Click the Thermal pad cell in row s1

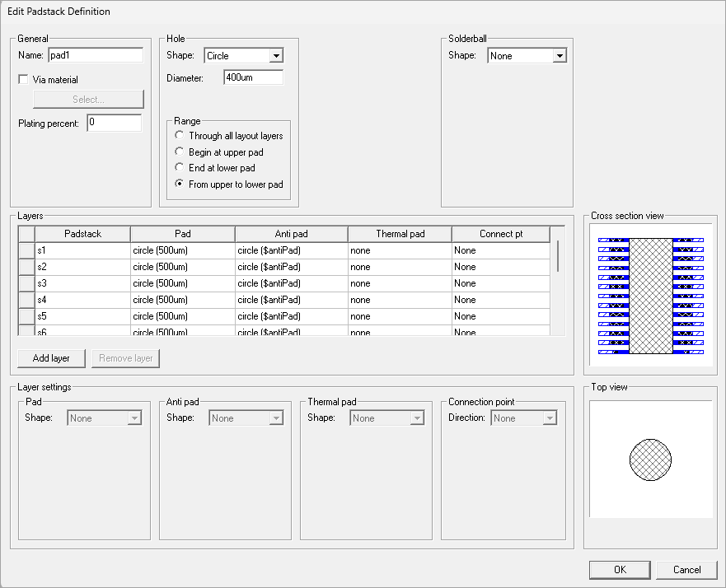(x=400, y=250)
